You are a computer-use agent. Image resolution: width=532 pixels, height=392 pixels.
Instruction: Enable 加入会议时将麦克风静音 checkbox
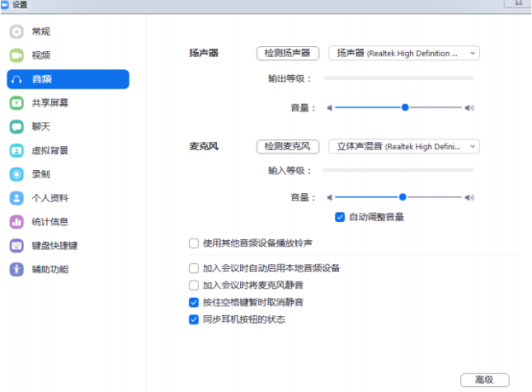pyautogui.click(x=194, y=285)
